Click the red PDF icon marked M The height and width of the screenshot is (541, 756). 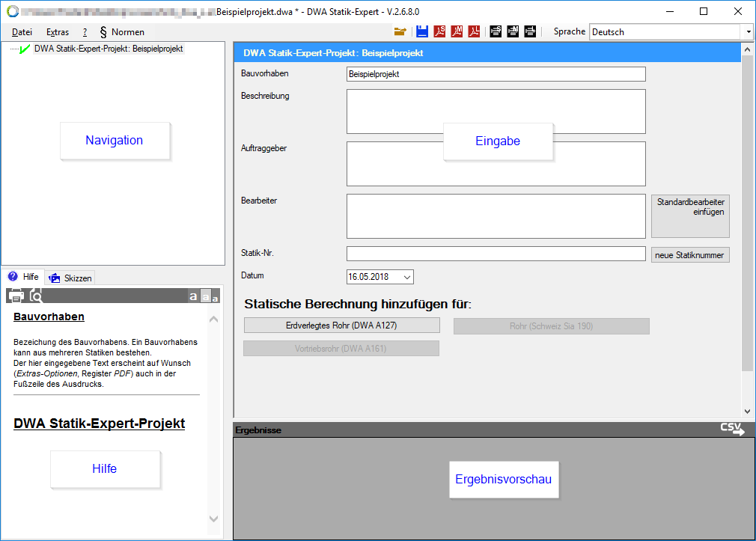(x=457, y=31)
